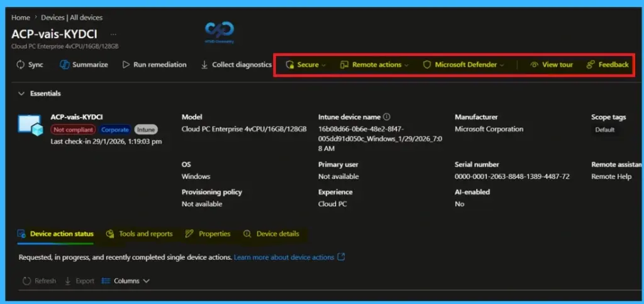Viewport: 644px width, 304px height.
Task: Click the Tools and reports tab icon
Action: [x=109, y=234]
